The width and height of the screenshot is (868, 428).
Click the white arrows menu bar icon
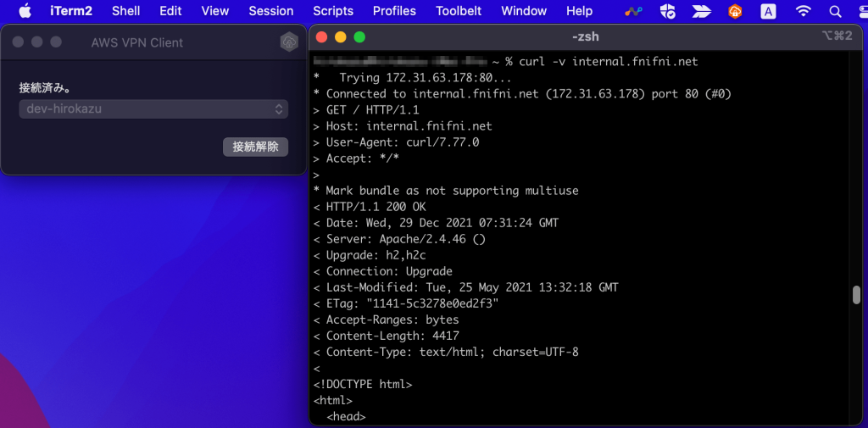(702, 11)
